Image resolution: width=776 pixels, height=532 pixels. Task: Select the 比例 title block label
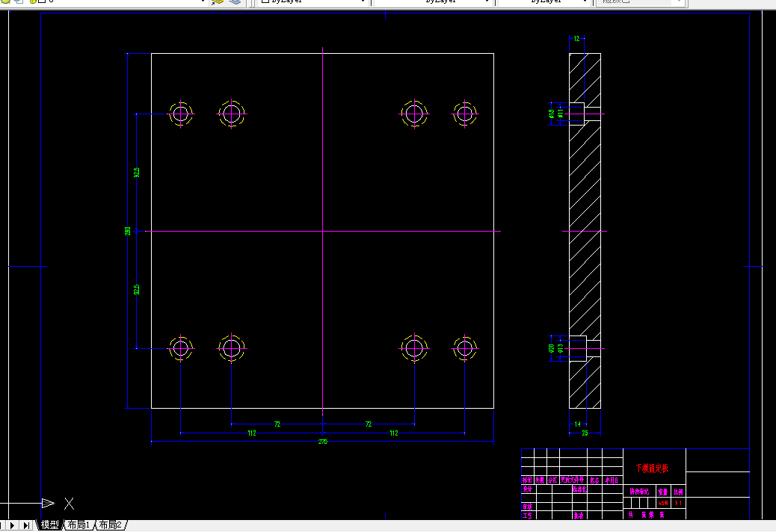tap(679, 492)
